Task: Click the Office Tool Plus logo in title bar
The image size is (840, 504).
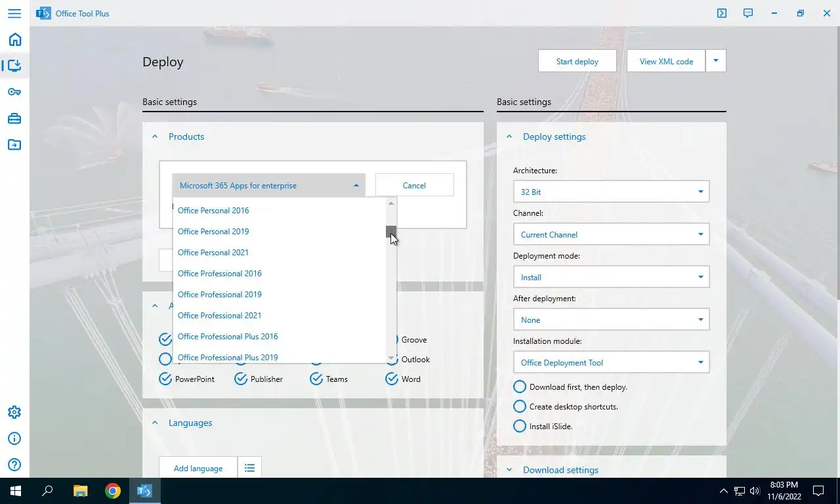Action: [x=43, y=13]
